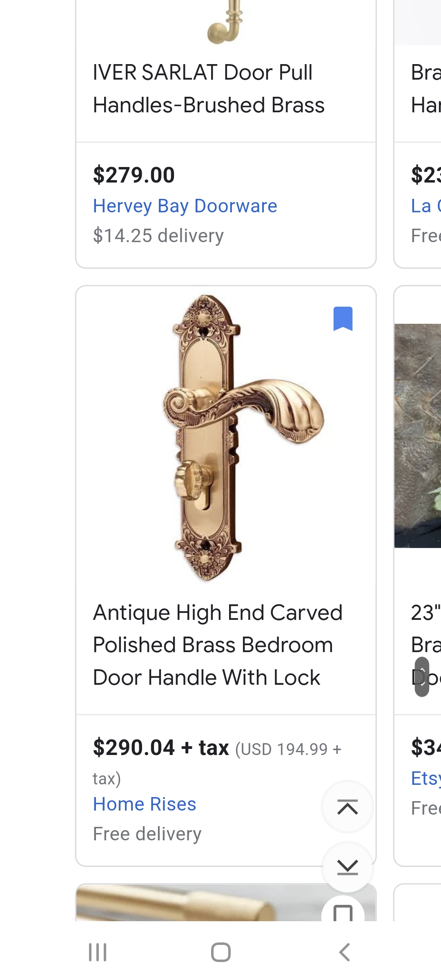The height and width of the screenshot is (980, 441).
Task: Open the La store link beside Hervey Bay
Action: (x=426, y=206)
